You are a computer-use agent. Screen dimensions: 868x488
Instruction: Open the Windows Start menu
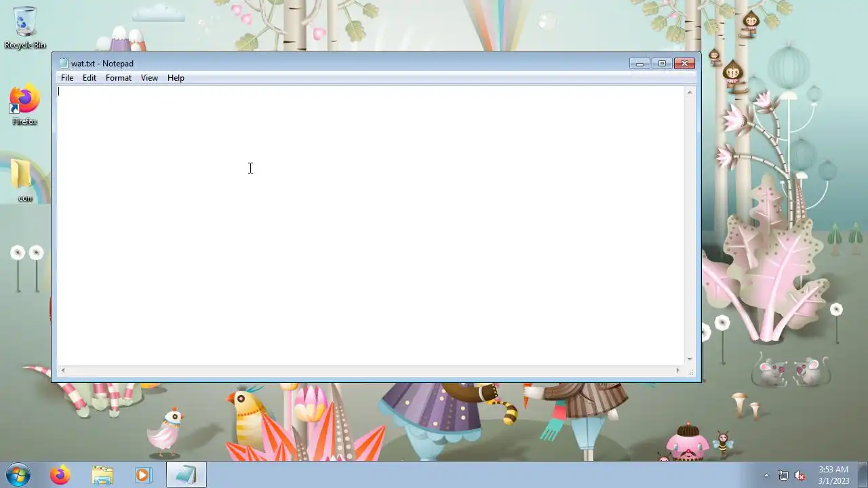point(18,475)
